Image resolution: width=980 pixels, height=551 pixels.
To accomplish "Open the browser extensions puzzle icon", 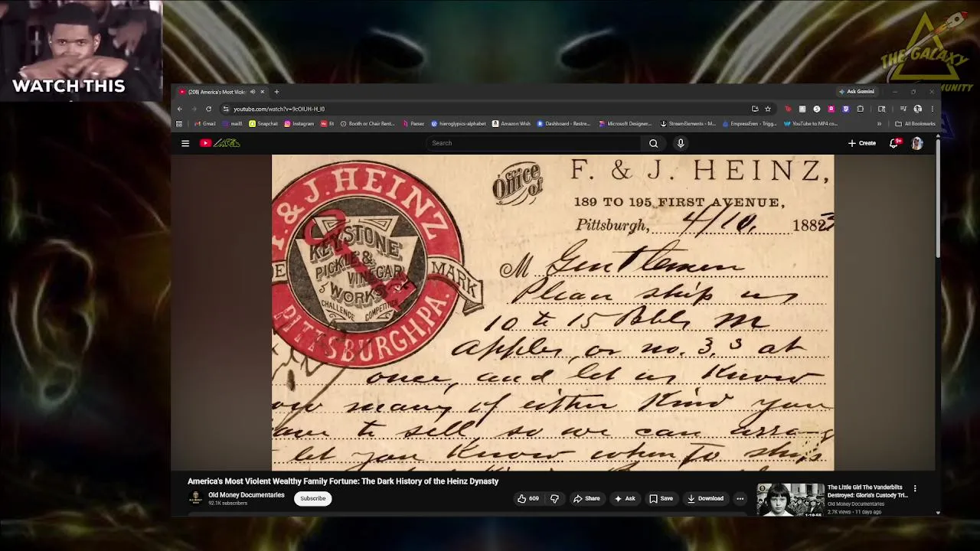I will click(x=861, y=109).
